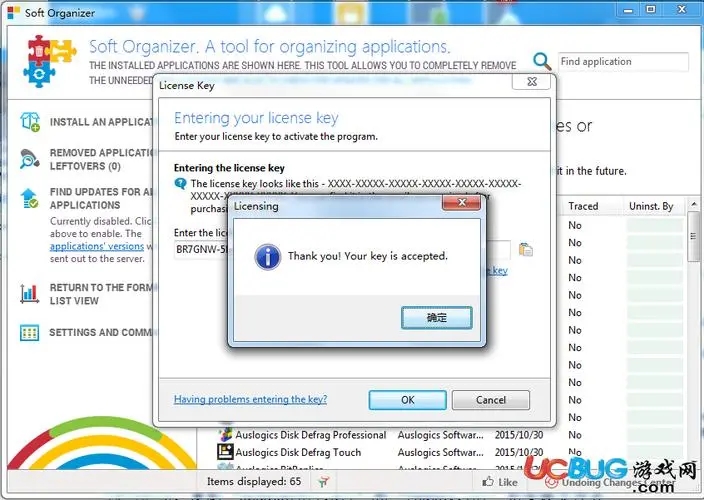Click Items displayed: 65 status text
The height and width of the screenshot is (500, 704).
(x=254, y=482)
